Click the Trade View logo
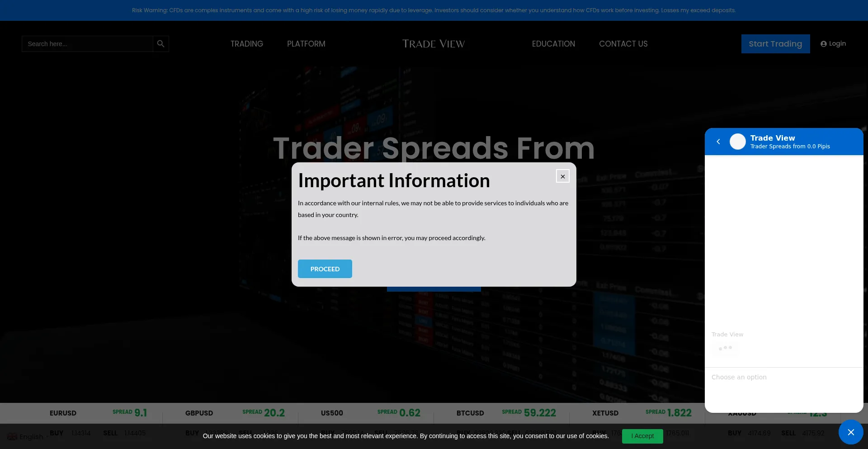Screen dimensions: 868x449 pos(434,44)
